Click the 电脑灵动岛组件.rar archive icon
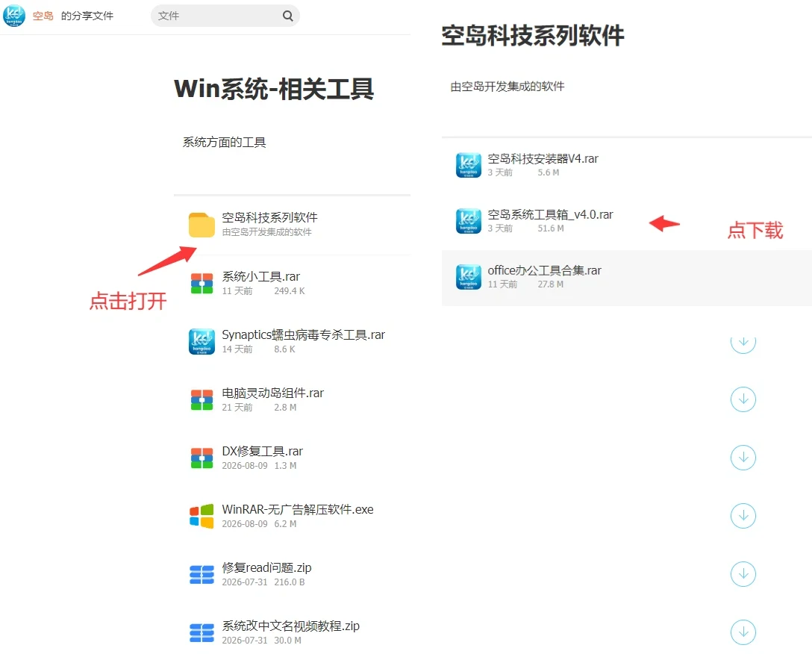 tap(202, 400)
